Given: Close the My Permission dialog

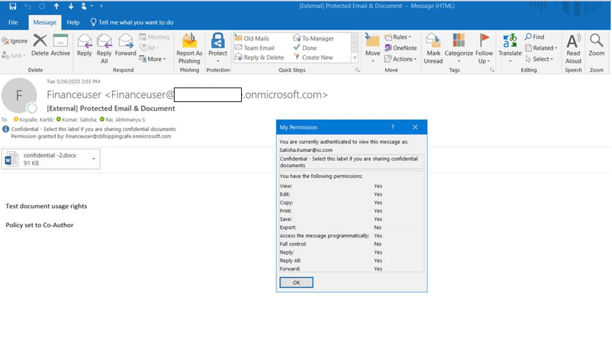Looking at the screenshot, I should tap(415, 127).
